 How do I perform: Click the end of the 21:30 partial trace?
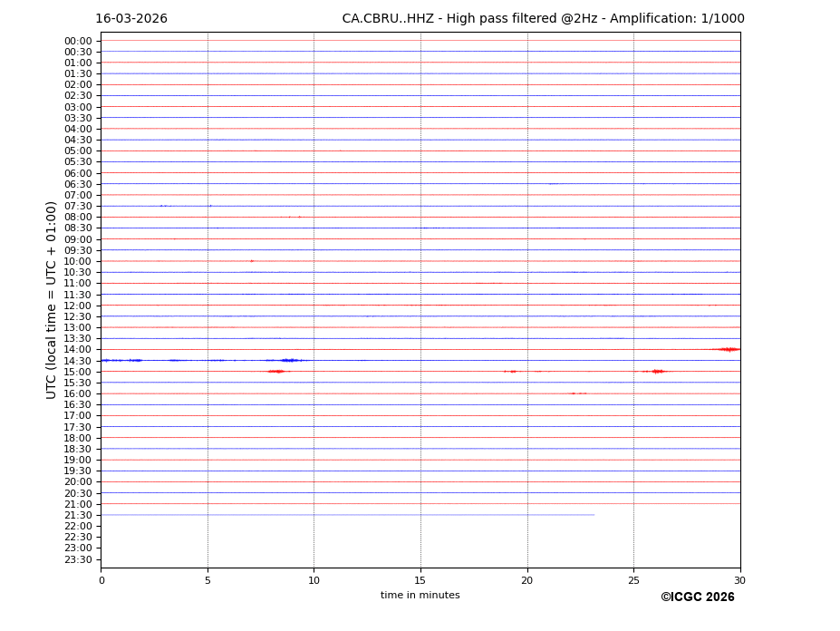(594, 515)
